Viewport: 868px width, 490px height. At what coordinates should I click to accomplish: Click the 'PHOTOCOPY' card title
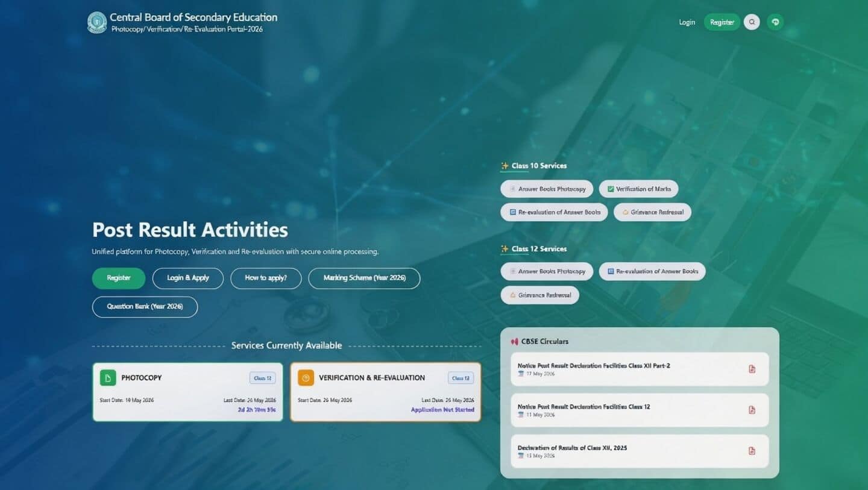point(142,378)
